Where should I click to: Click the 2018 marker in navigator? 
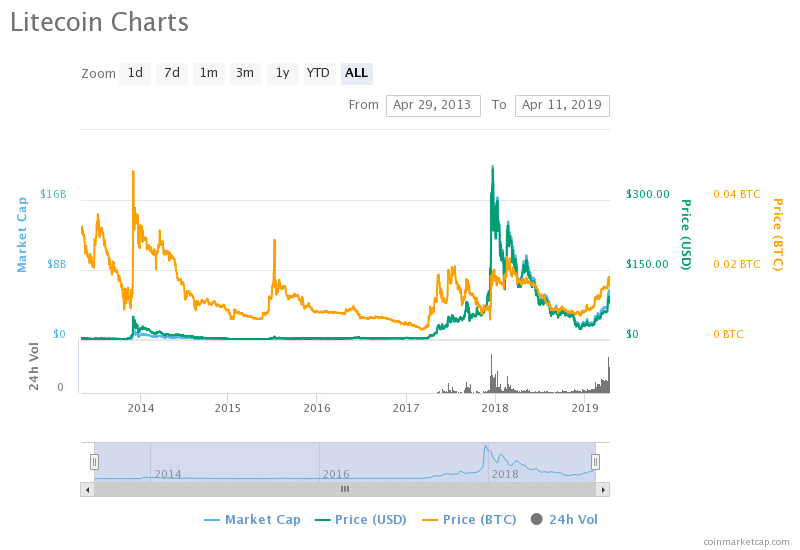(505, 474)
